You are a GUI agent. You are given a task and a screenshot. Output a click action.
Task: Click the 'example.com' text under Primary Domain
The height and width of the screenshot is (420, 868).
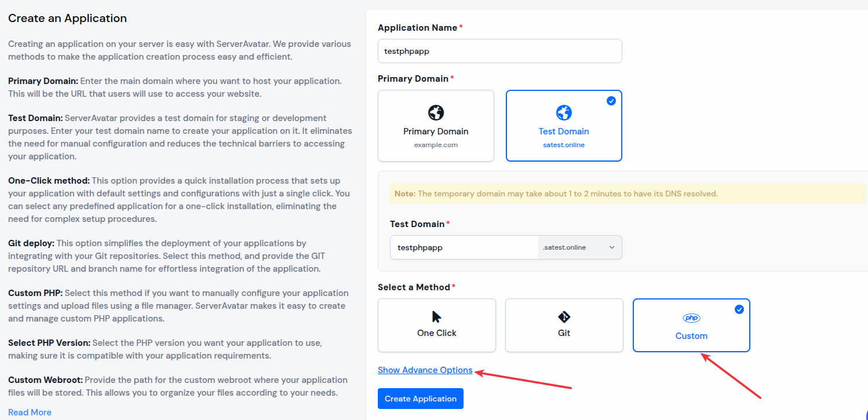point(436,145)
